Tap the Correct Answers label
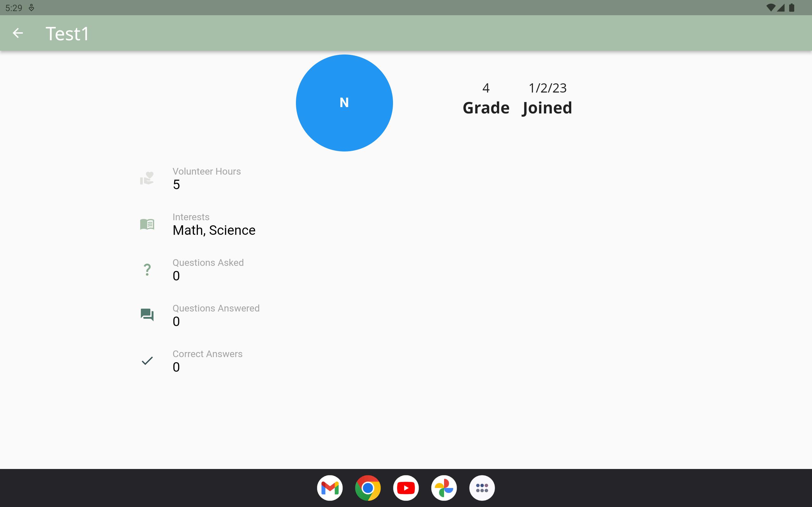 [207, 354]
